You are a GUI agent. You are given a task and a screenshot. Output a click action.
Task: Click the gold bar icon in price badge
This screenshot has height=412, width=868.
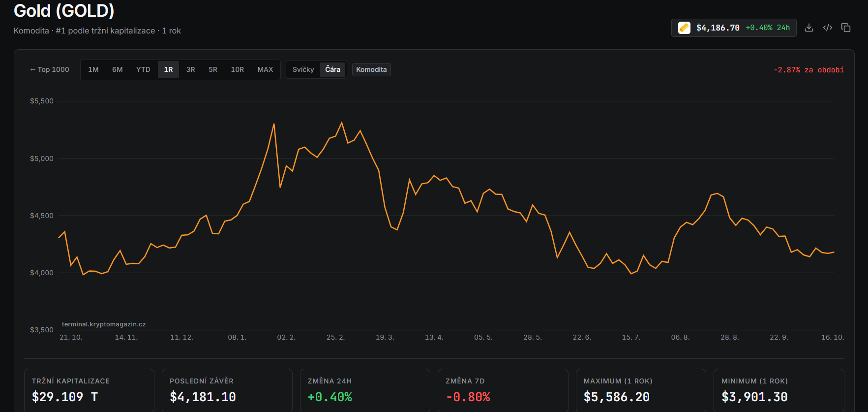point(684,28)
